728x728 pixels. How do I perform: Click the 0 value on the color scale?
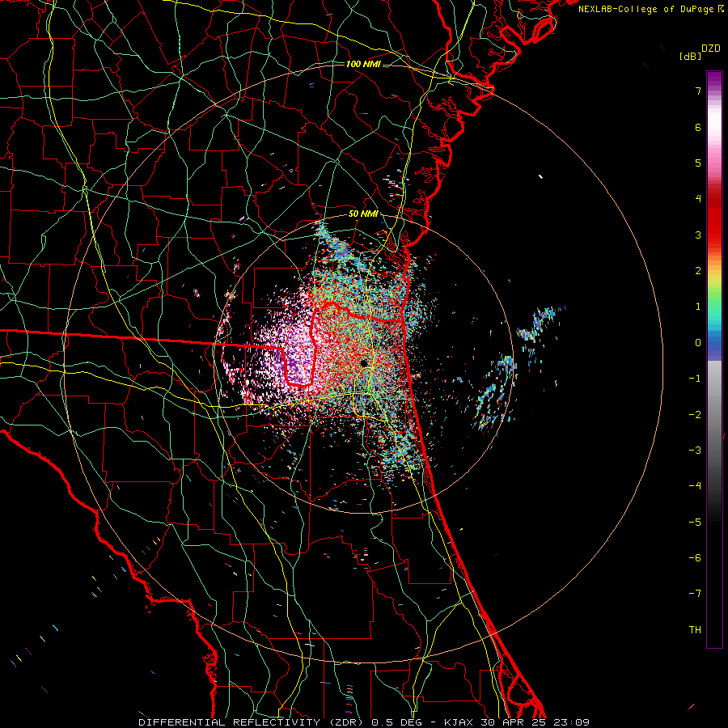coord(698,343)
